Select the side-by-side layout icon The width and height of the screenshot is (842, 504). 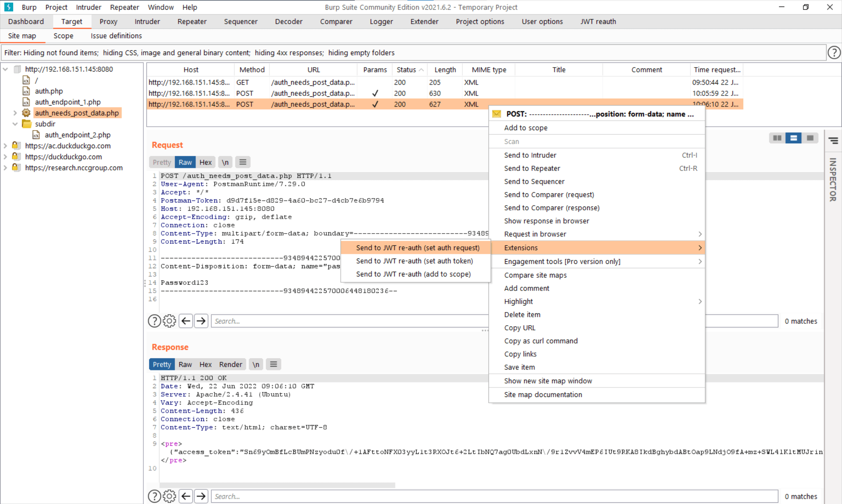[778, 138]
